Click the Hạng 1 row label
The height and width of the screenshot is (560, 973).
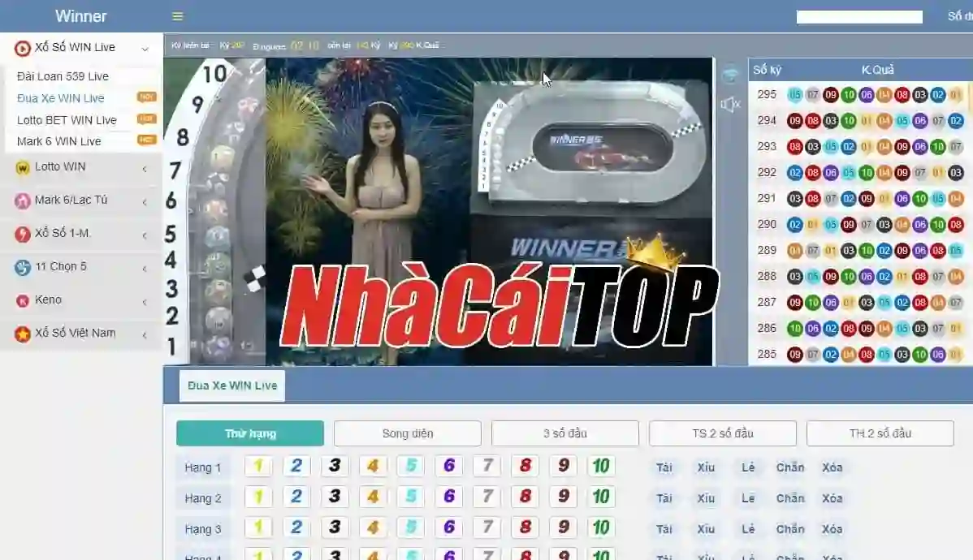point(202,467)
